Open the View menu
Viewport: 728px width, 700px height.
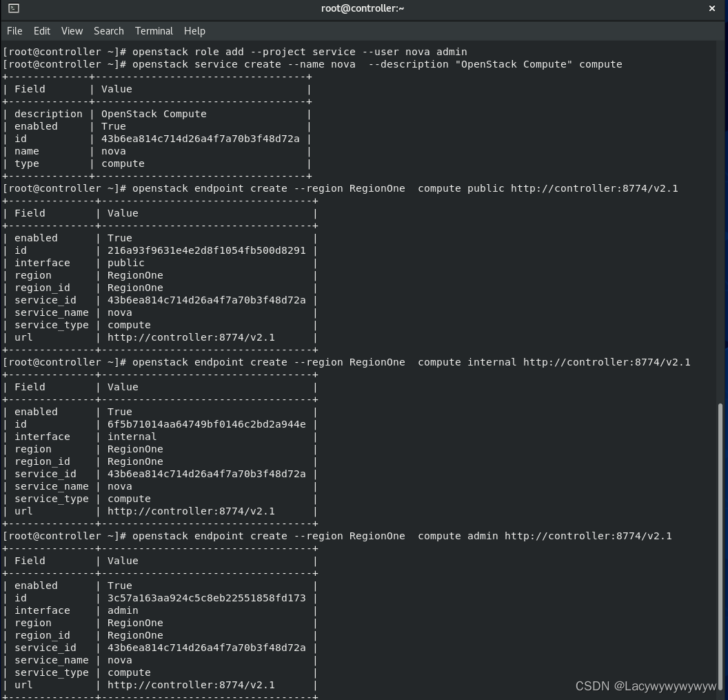[72, 31]
